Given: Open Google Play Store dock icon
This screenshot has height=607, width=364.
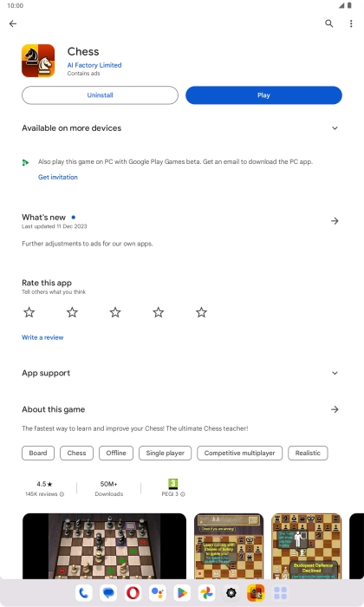Looking at the screenshot, I should [x=182, y=592].
